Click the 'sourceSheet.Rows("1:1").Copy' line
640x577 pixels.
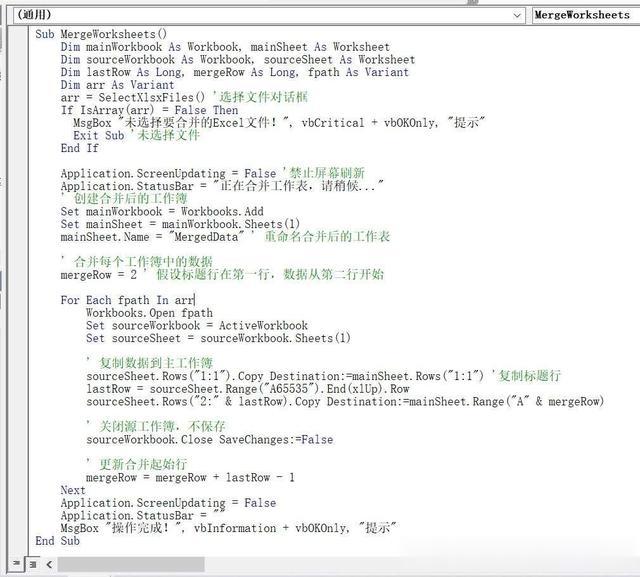tap(285, 376)
